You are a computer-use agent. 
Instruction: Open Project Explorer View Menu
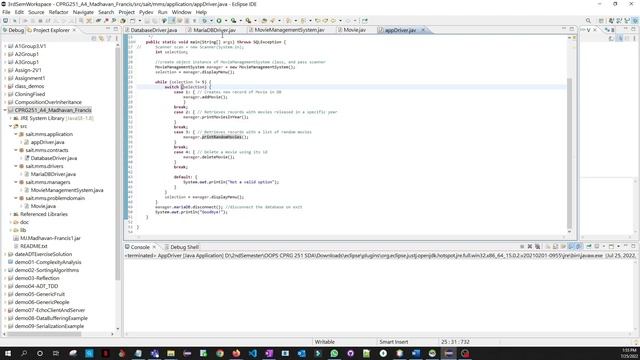coord(116,38)
